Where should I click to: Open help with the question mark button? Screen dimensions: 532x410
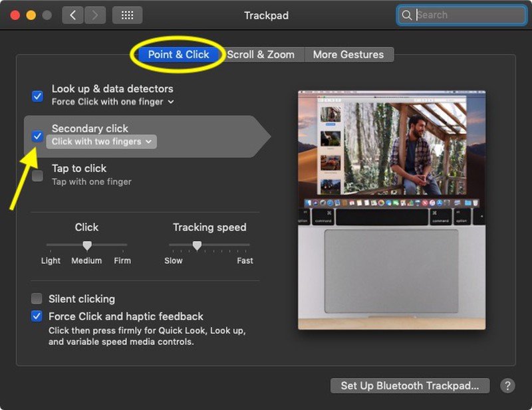[x=507, y=385]
